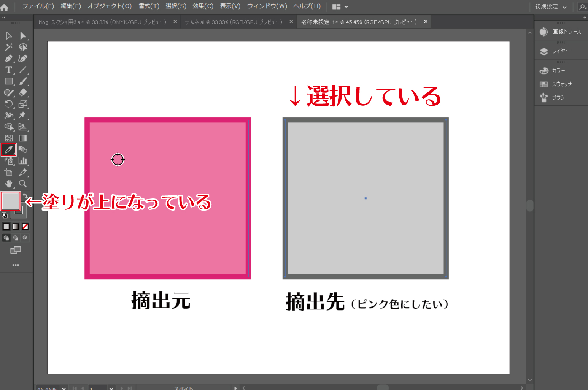Viewport: 588px width, 390px height.
Task: Close the 名称未設定-1 document tab
Action: (x=426, y=22)
